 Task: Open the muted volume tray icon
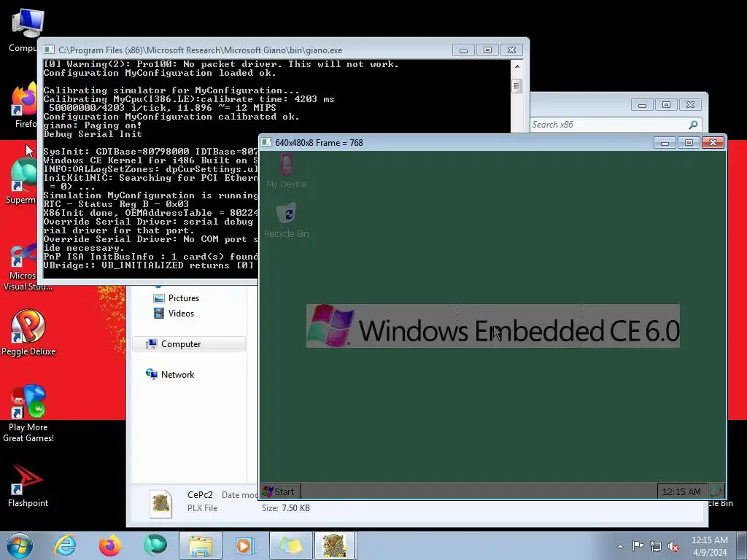click(x=673, y=546)
